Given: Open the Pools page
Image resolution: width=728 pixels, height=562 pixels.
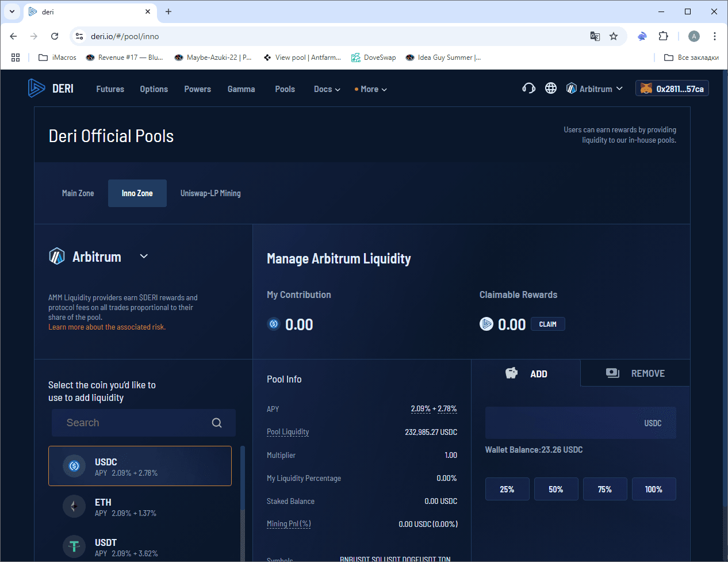Looking at the screenshot, I should 285,89.
